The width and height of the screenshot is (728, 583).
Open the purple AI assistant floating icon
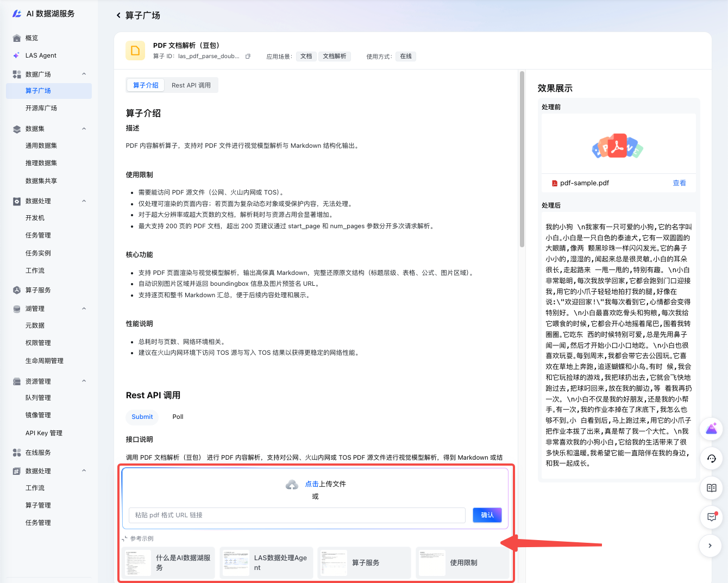[x=712, y=429]
